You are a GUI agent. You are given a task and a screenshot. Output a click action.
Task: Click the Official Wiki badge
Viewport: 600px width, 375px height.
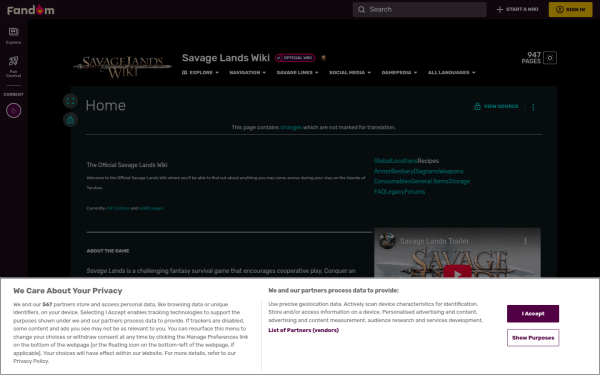[295, 58]
